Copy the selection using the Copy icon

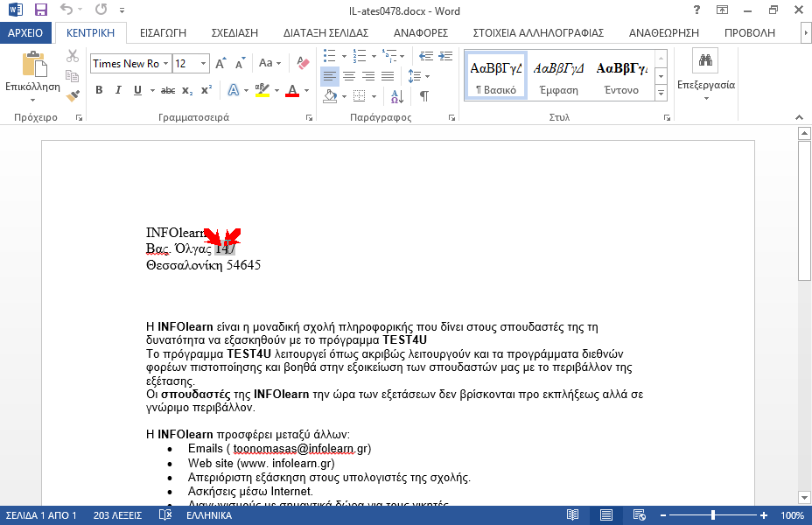point(73,76)
